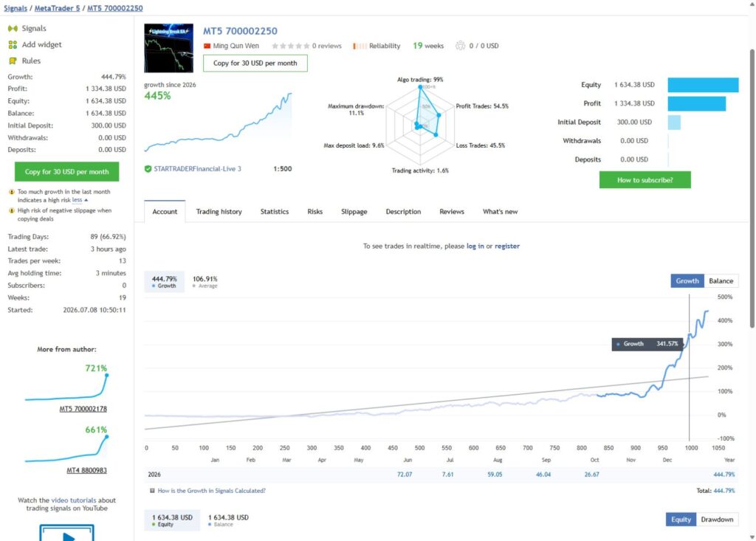Viewport: 756px width, 541px height.
Task: Open the Account tab
Action: (x=165, y=212)
